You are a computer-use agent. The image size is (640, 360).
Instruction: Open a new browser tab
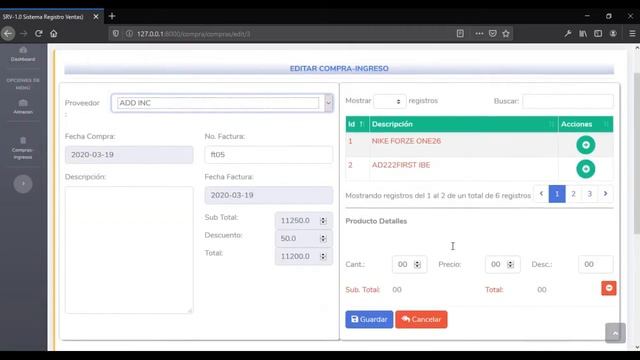pos(112,16)
